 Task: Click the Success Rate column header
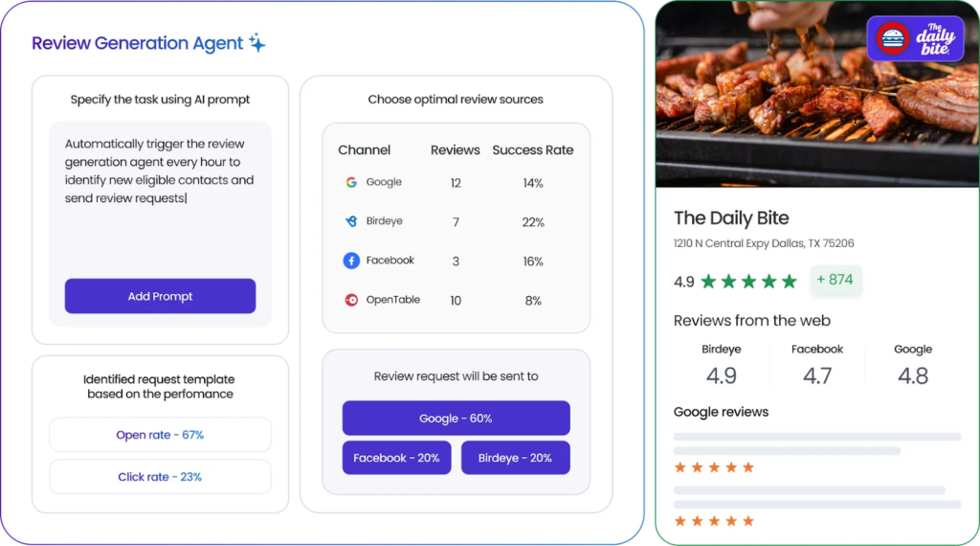(532, 150)
